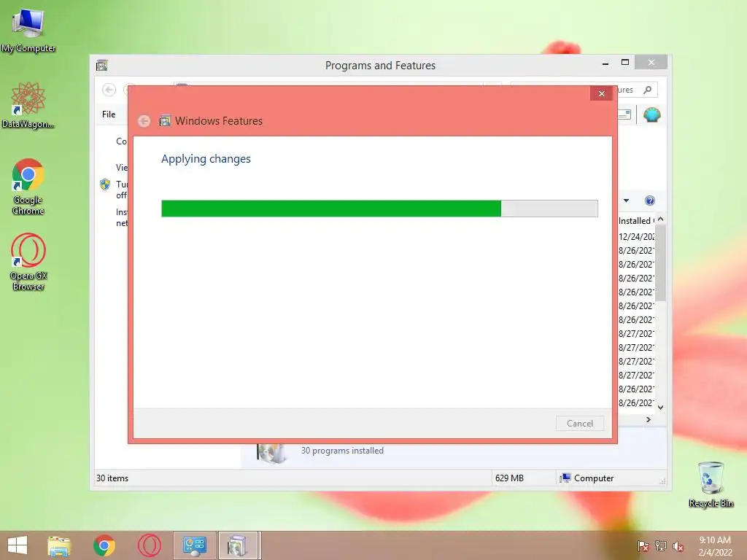The width and height of the screenshot is (747, 560).
Task: Click "629 MB" in the status bar
Action: [x=509, y=478]
